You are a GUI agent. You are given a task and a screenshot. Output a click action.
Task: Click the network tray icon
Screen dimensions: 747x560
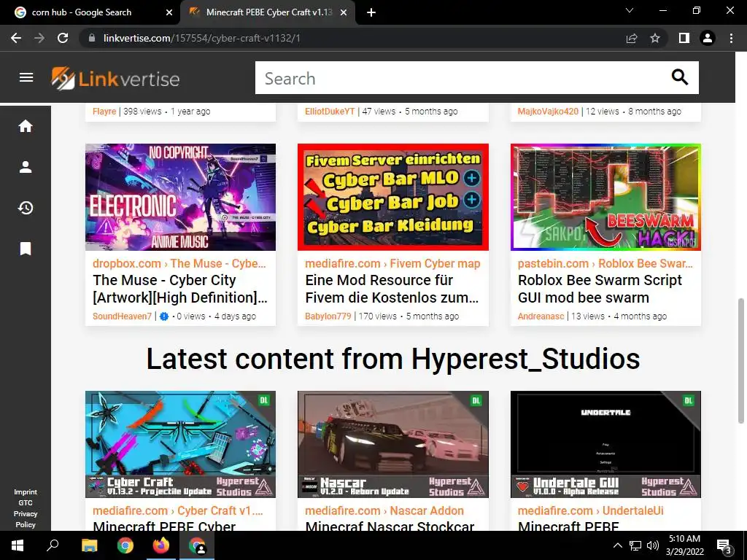pyautogui.click(x=635, y=545)
